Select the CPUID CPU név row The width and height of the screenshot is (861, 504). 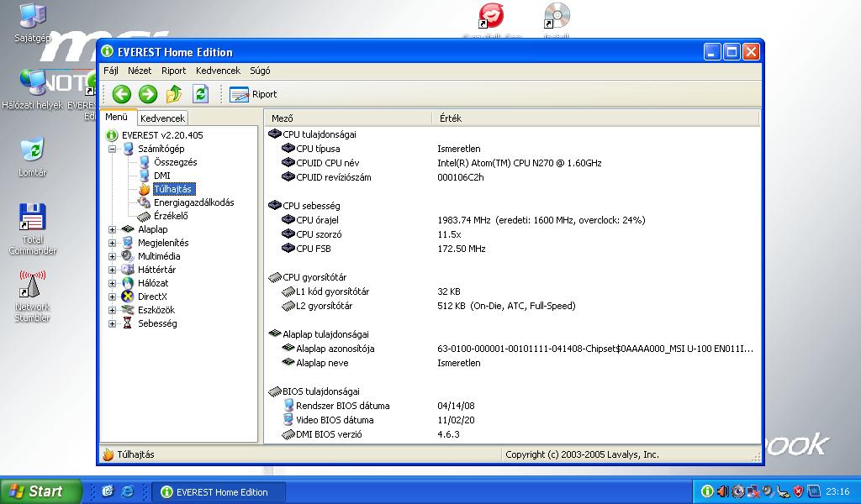tap(512, 163)
